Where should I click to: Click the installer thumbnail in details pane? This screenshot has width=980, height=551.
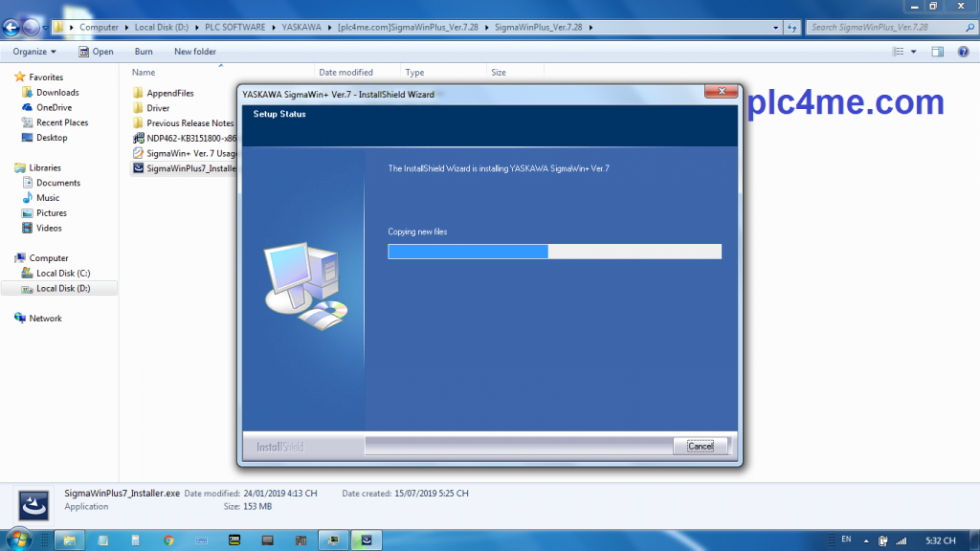(x=33, y=505)
